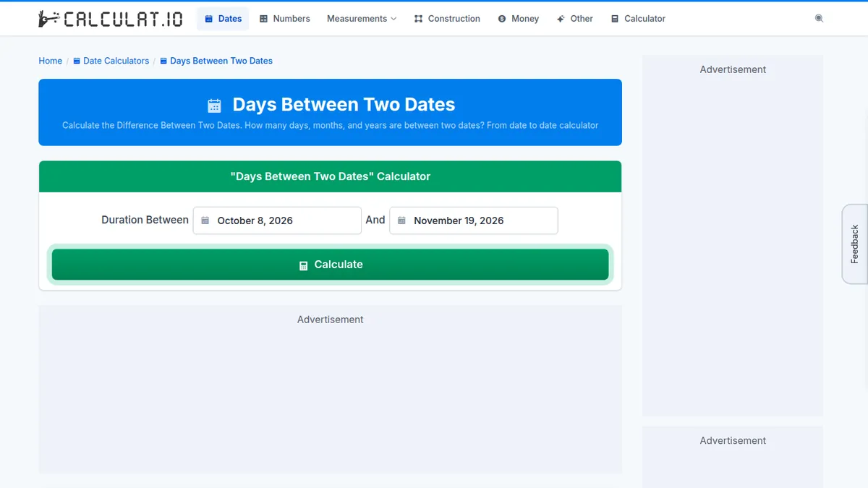
Task: Click the subtitle starting "Calculate the Difference Between Two Dates"
Action: click(x=330, y=126)
